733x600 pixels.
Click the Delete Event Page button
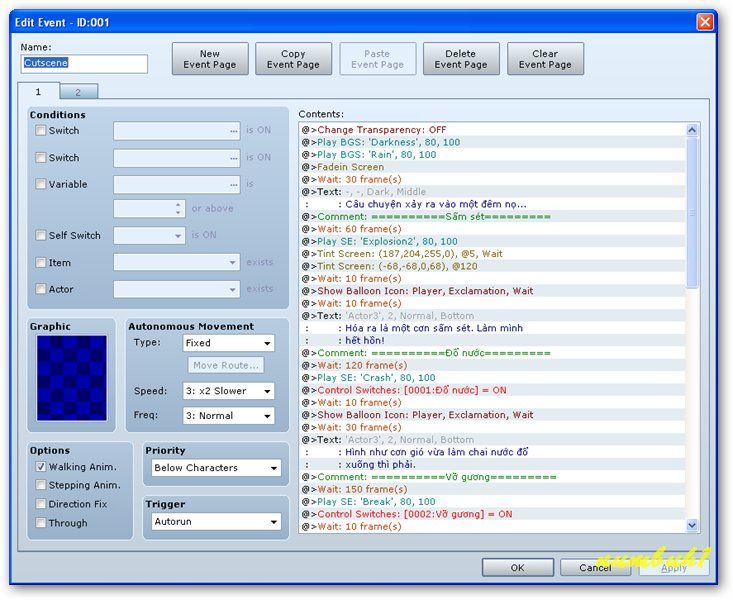point(461,59)
